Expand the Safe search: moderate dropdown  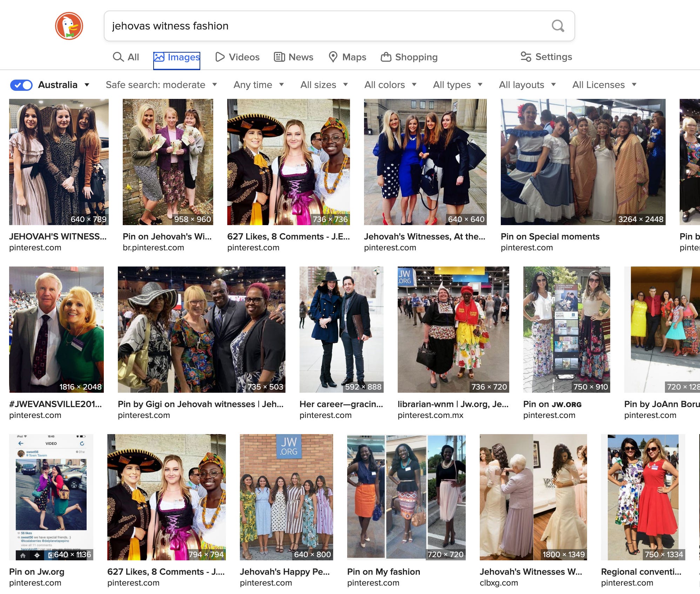[x=161, y=85]
